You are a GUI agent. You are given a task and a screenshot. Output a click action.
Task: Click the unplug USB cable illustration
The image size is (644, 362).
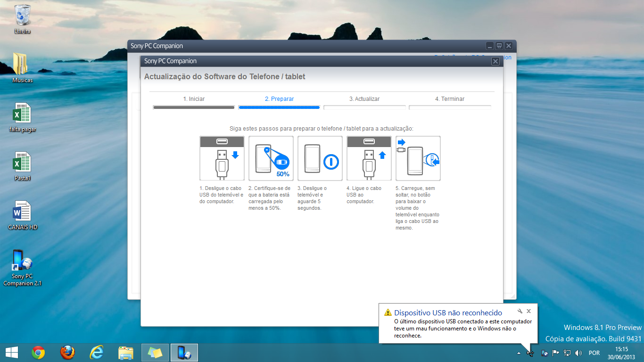222,158
